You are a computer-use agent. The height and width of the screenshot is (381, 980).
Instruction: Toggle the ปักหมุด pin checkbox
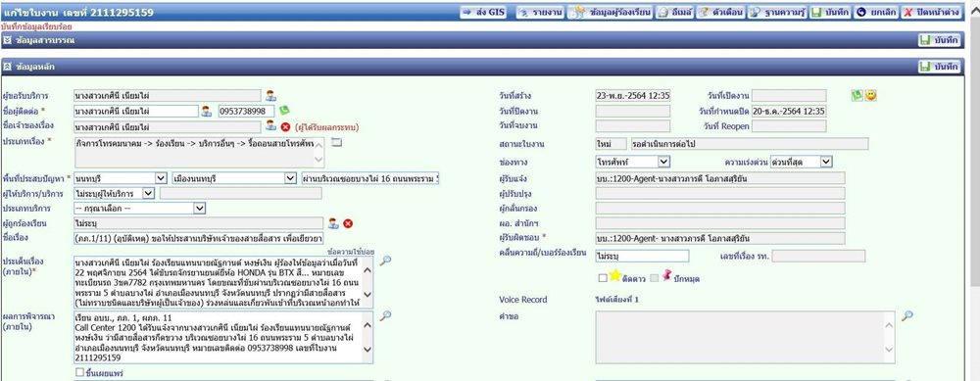coord(654,278)
